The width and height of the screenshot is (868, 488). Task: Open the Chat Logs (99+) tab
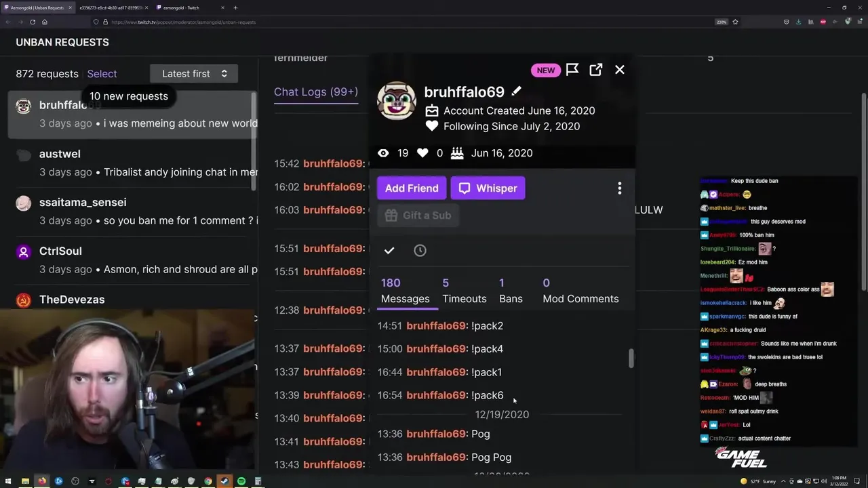(x=316, y=91)
